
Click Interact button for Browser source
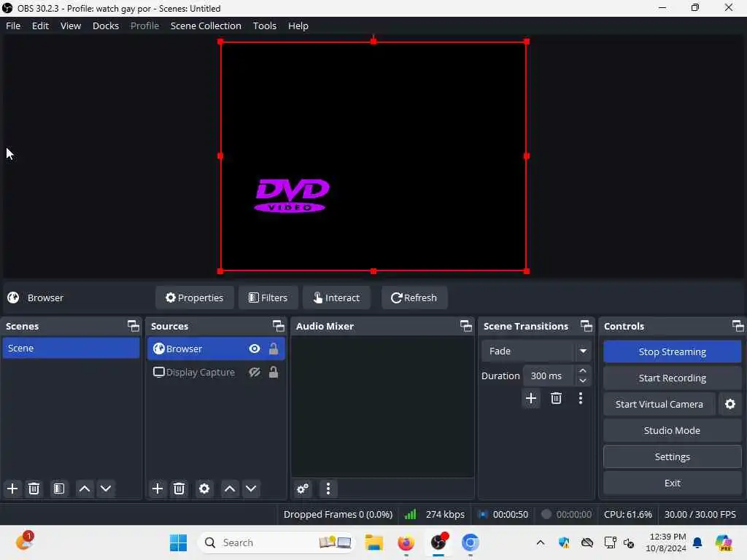coord(336,297)
